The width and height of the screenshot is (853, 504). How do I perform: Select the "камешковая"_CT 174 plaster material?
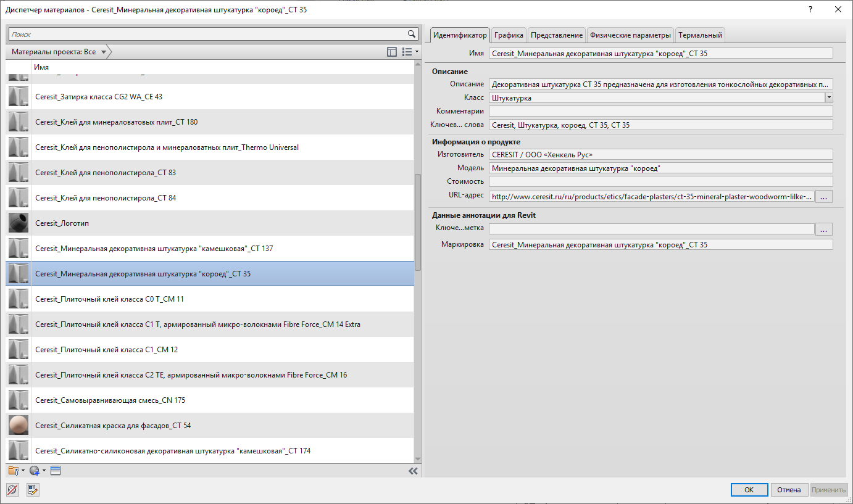(210, 450)
